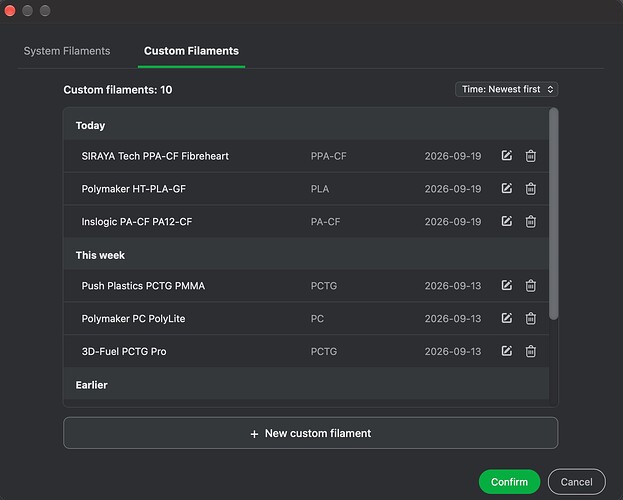This screenshot has height=500, width=623.
Task: Switch to System Filaments tab
Action: tap(67, 51)
